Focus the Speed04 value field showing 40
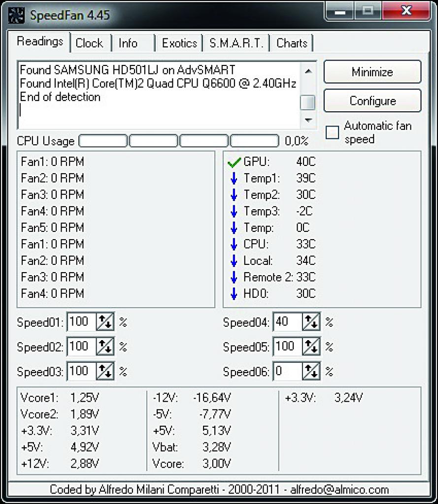 pyautogui.click(x=288, y=321)
